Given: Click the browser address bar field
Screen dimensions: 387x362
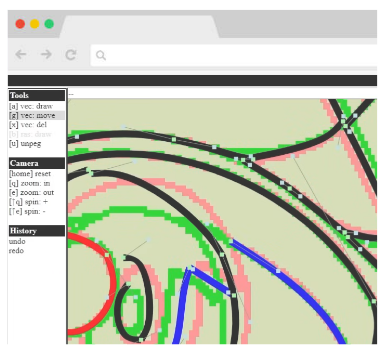Looking at the screenshot, I should [234, 55].
